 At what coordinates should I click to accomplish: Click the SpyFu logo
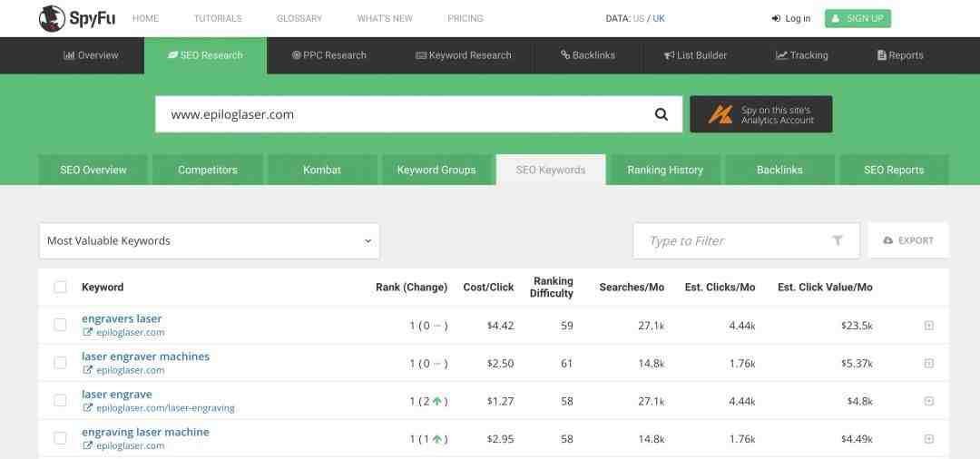pos(77,19)
